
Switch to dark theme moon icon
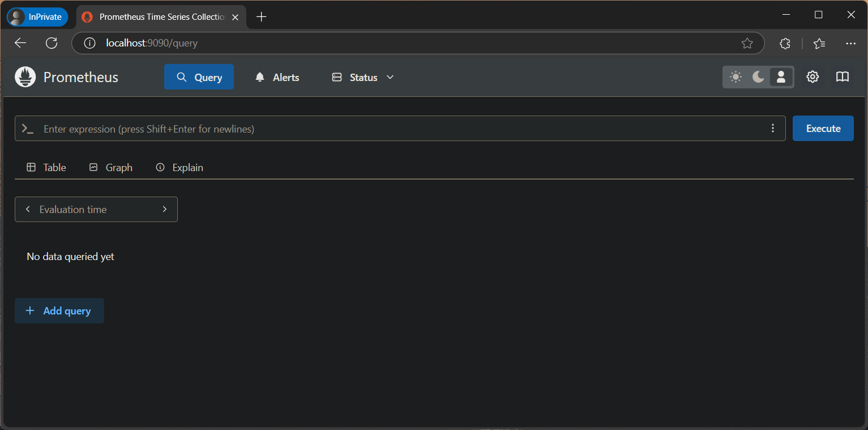pyautogui.click(x=758, y=77)
